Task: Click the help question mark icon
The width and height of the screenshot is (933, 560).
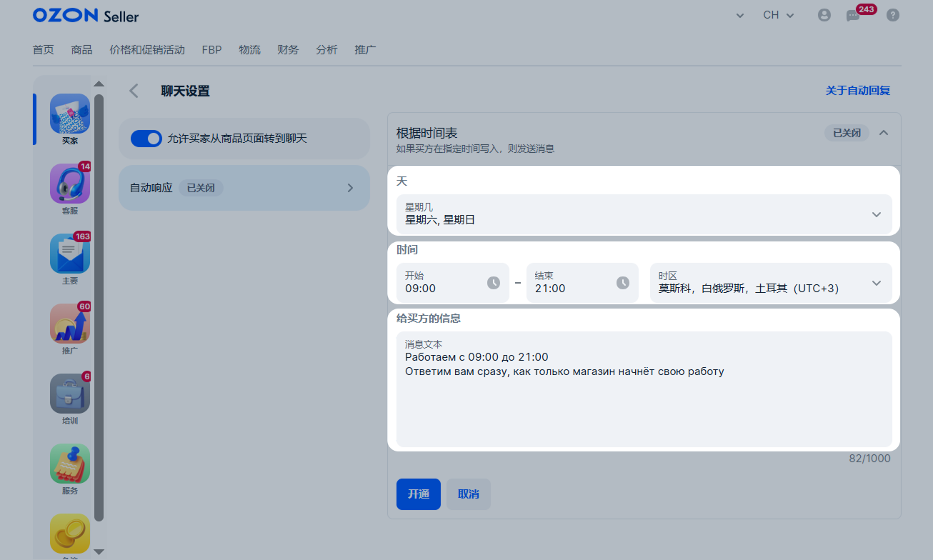Action: point(892,15)
